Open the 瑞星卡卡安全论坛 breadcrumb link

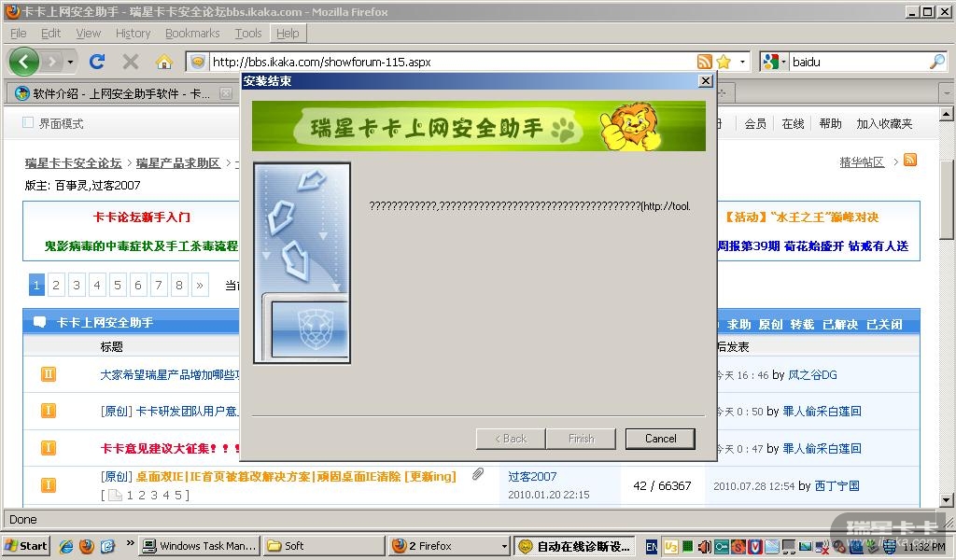[73, 162]
